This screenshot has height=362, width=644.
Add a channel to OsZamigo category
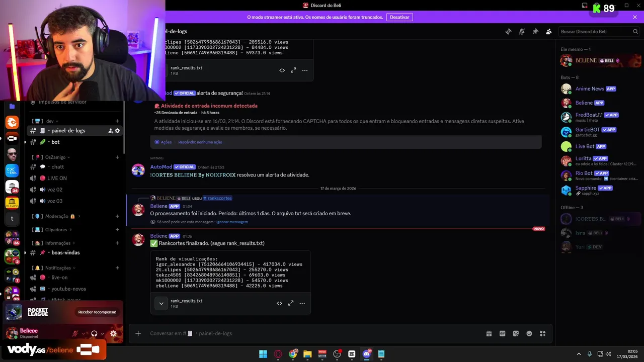tap(117, 157)
